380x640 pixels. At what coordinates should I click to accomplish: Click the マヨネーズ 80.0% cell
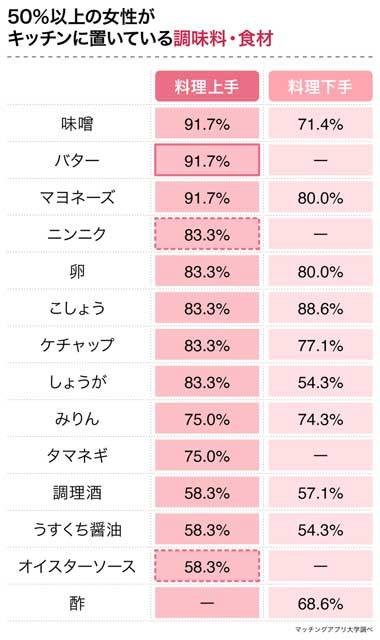320,198
